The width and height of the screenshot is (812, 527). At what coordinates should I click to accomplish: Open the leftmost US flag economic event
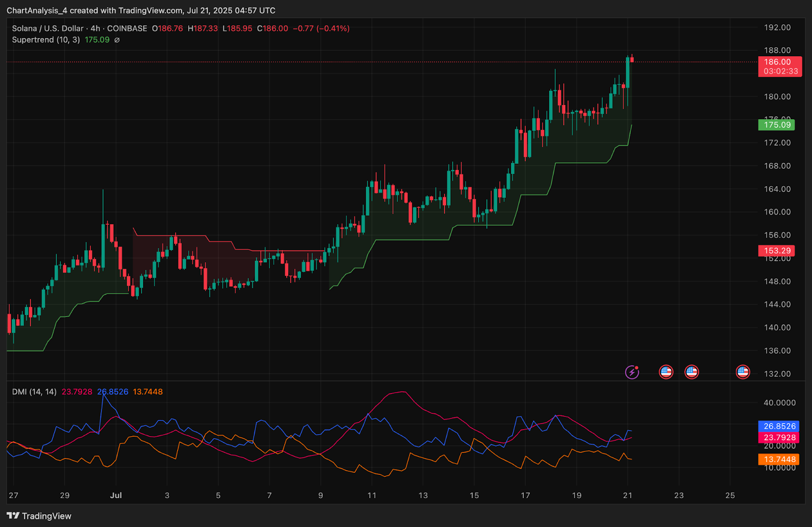tap(666, 372)
